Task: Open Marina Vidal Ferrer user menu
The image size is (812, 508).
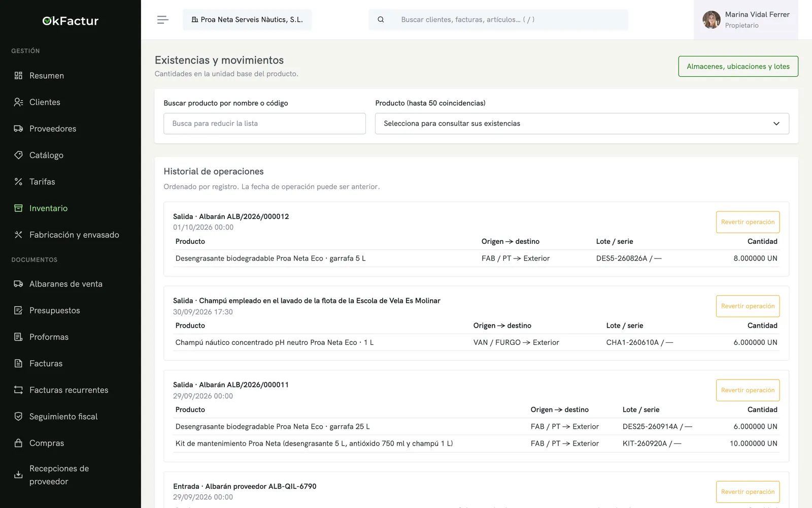Action: point(746,20)
